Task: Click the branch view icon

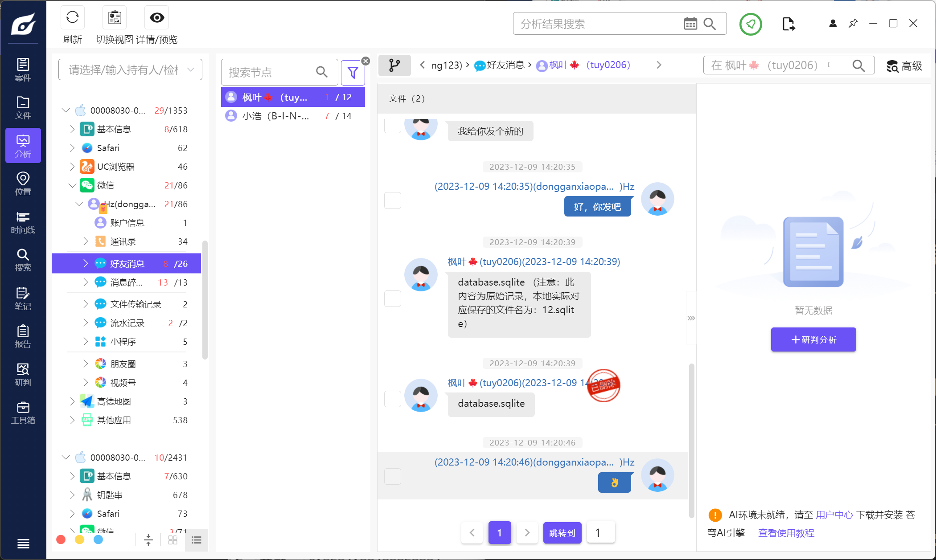Action: [394, 65]
